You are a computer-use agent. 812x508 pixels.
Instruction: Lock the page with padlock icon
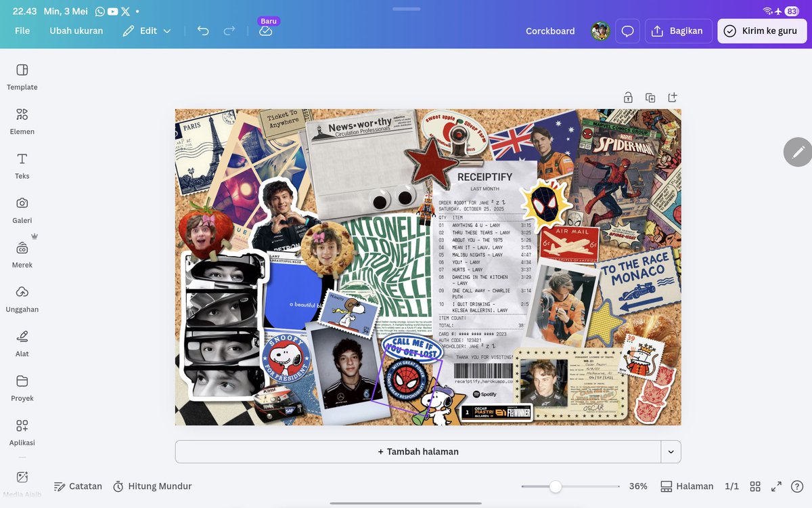click(628, 98)
